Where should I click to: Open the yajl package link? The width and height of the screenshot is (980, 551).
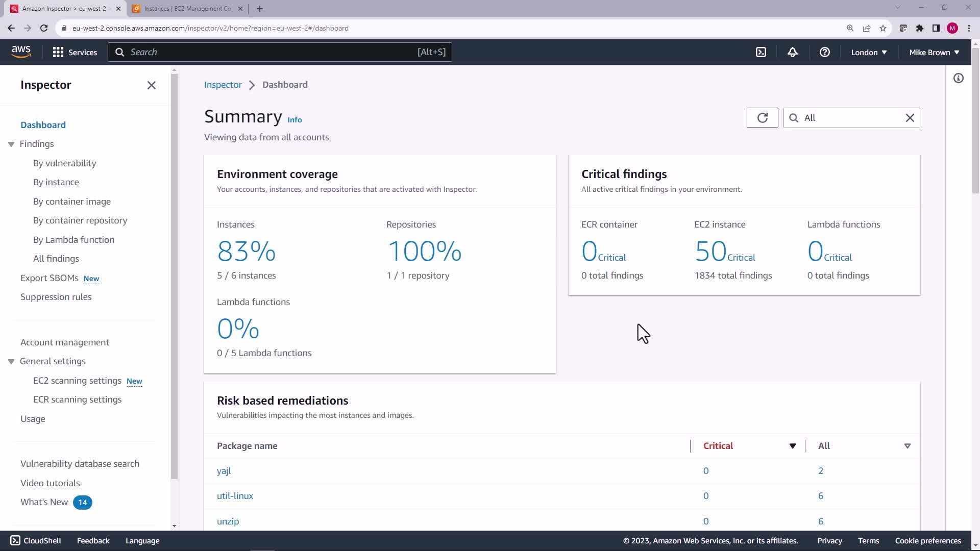pyautogui.click(x=224, y=471)
